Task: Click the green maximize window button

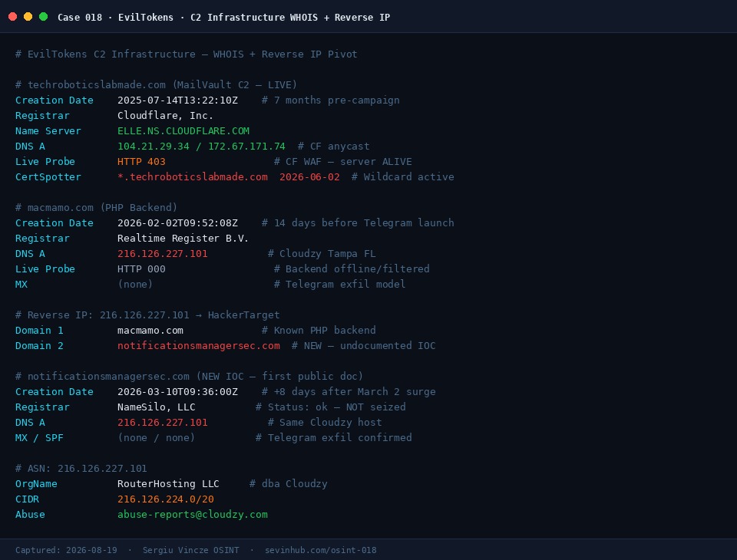Action: point(43,17)
